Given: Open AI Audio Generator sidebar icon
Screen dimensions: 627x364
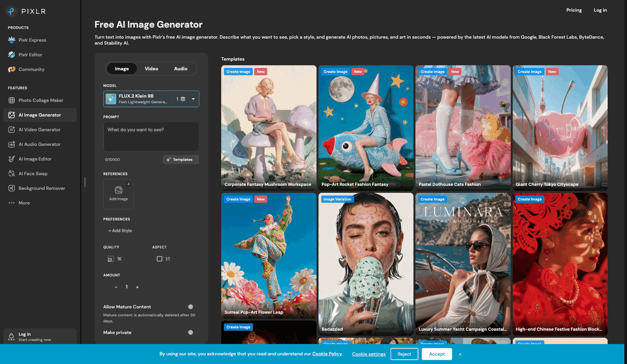Looking at the screenshot, I should pos(12,144).
